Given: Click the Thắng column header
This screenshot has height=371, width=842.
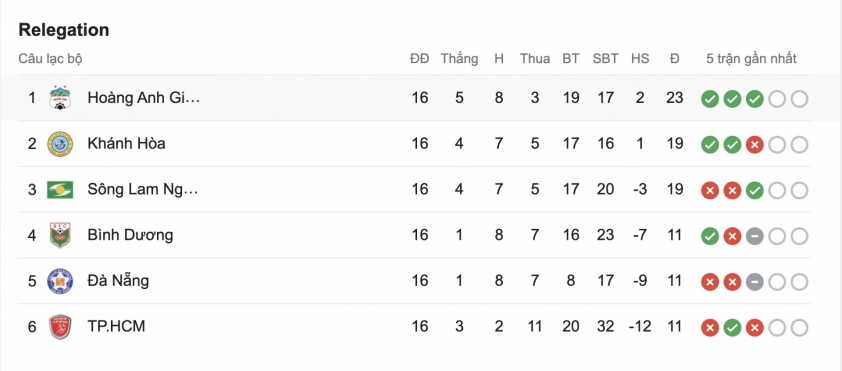Looking at the screenshot, I should pos(459,59).
